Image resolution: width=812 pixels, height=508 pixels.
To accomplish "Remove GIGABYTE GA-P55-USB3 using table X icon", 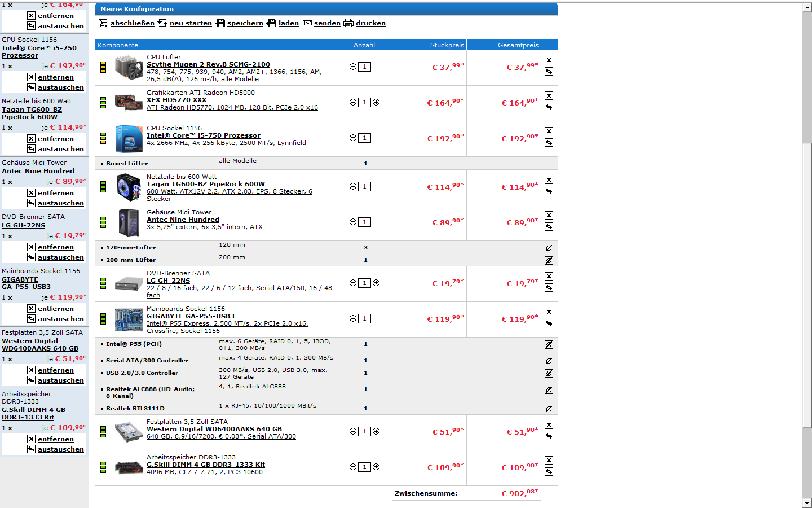I will (549, 312).
